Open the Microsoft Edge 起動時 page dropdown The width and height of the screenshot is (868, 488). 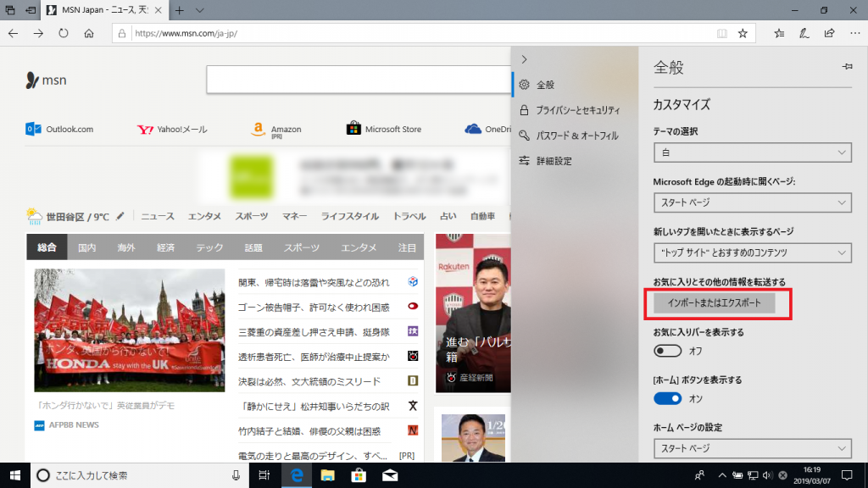tap(752, 202)
